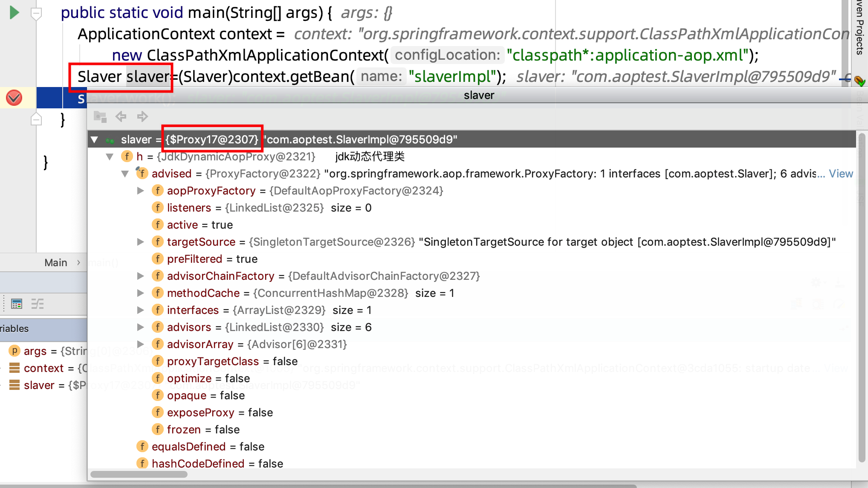This screenshot has width=868, height=488.
Task: Click the forward navigation arrow in popup
Action: tap(142, 116)
